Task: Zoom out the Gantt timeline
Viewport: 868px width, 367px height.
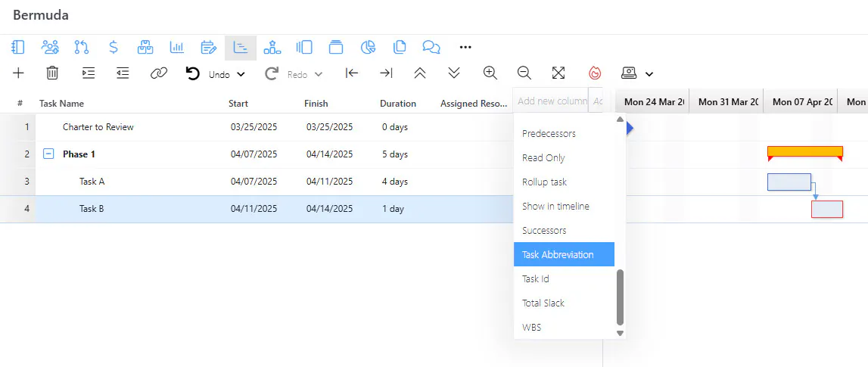Action: pyautogui.click(x=524, y=73)
